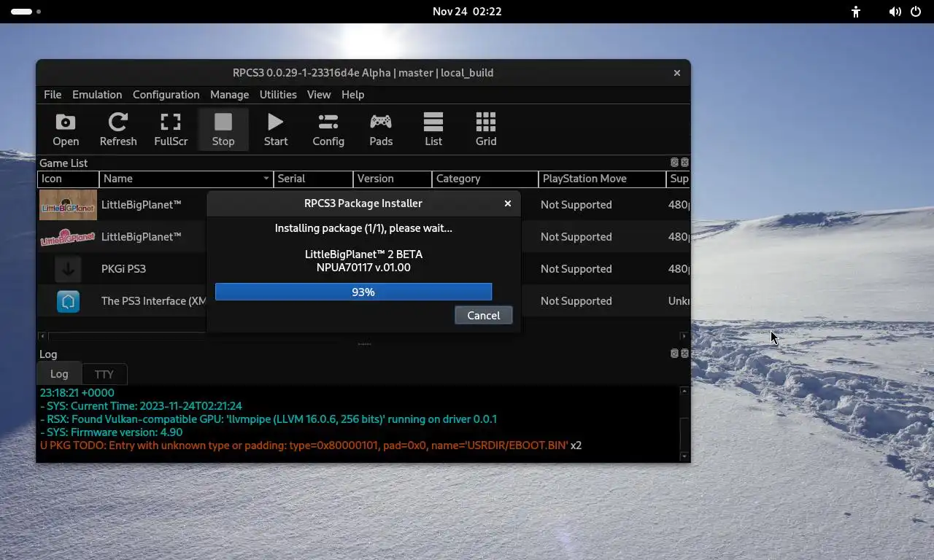
Task: Switch to the TTY tab
Action: click(104, 374)
